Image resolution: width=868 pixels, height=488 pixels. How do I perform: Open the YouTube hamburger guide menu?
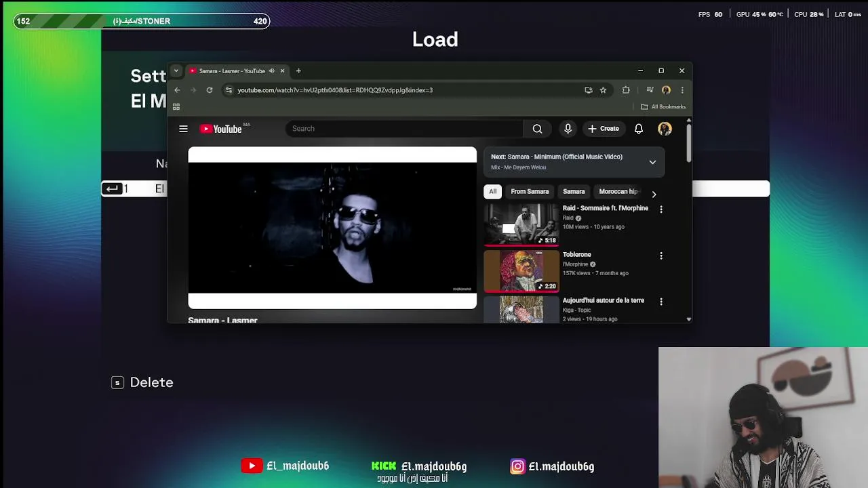click(183, 129)
